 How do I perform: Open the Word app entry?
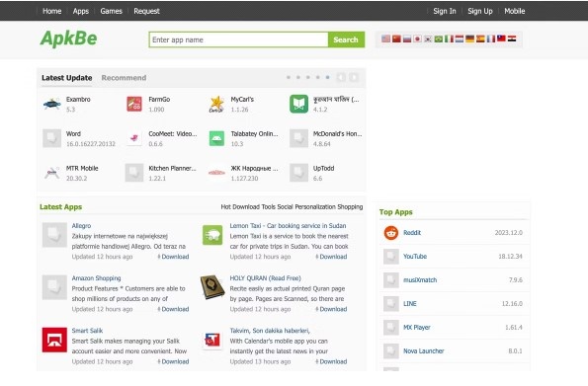73,134
